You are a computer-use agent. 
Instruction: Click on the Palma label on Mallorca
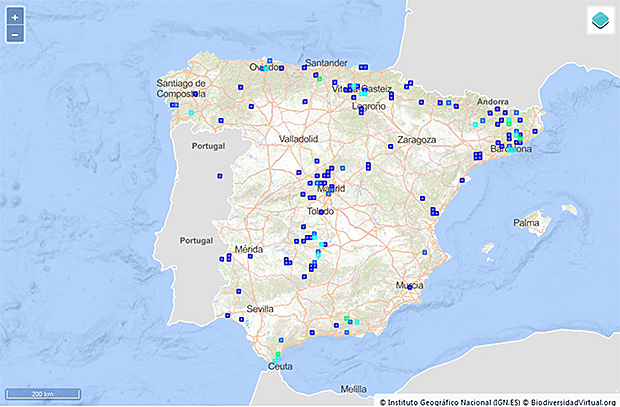527,222
